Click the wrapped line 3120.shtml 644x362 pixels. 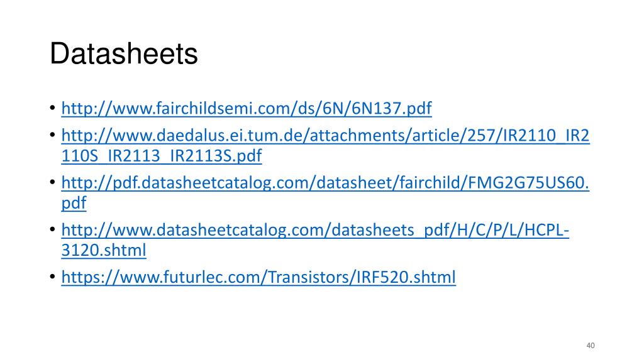pyautogui.click(x=104, y=250)
